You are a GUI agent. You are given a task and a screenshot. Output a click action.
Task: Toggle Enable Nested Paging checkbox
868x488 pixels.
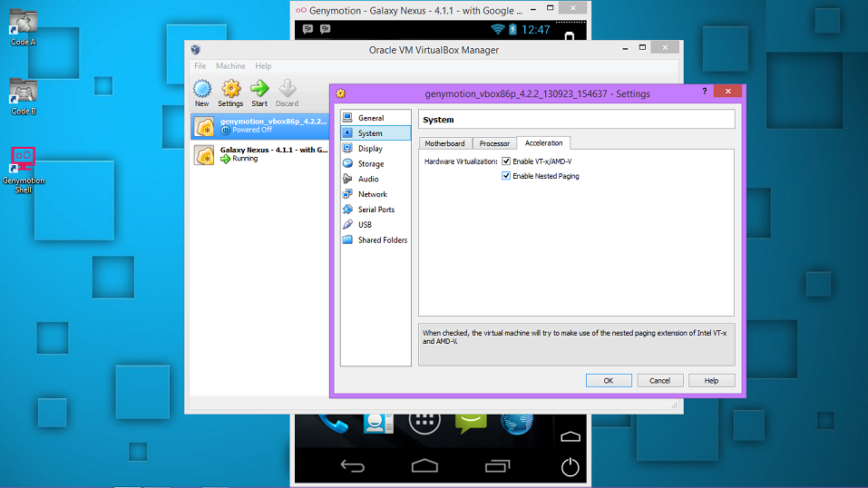(x=506, y=176)
